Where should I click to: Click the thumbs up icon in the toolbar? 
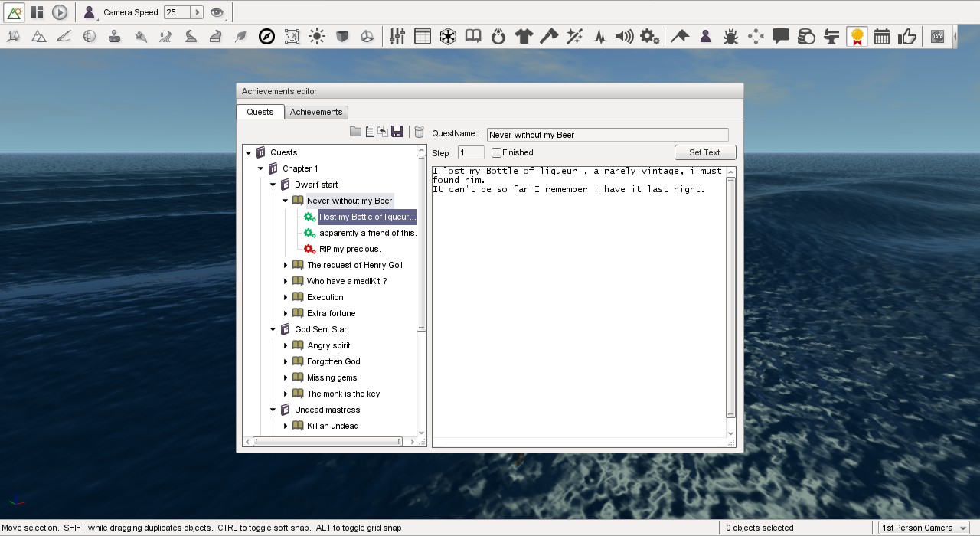point(907,36)
